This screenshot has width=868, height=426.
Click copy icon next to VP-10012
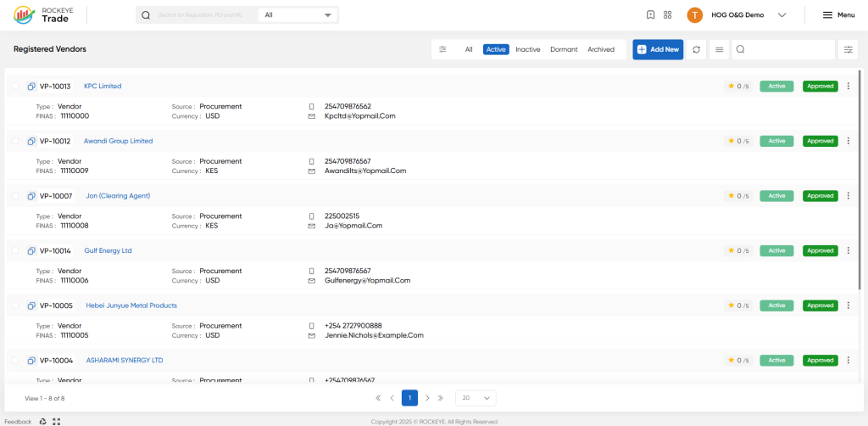coord(31,141)
